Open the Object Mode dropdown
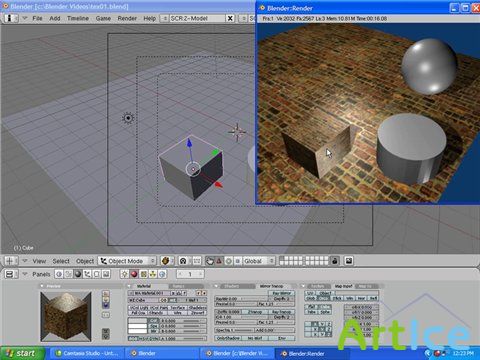 pyautogui.click(x=127, y=261)
